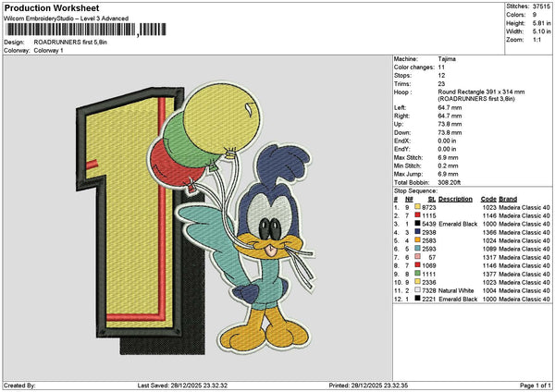Select thread code 1317 in the stop sequence
The height and width of the screenshot is (392, 555).
[489, 258]
